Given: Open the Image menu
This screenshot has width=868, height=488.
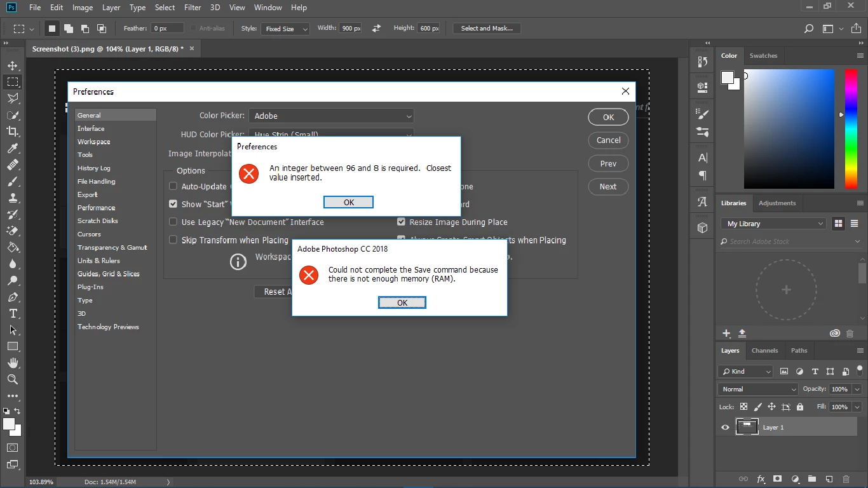Looking at the screenshot, I should (83, 8).
